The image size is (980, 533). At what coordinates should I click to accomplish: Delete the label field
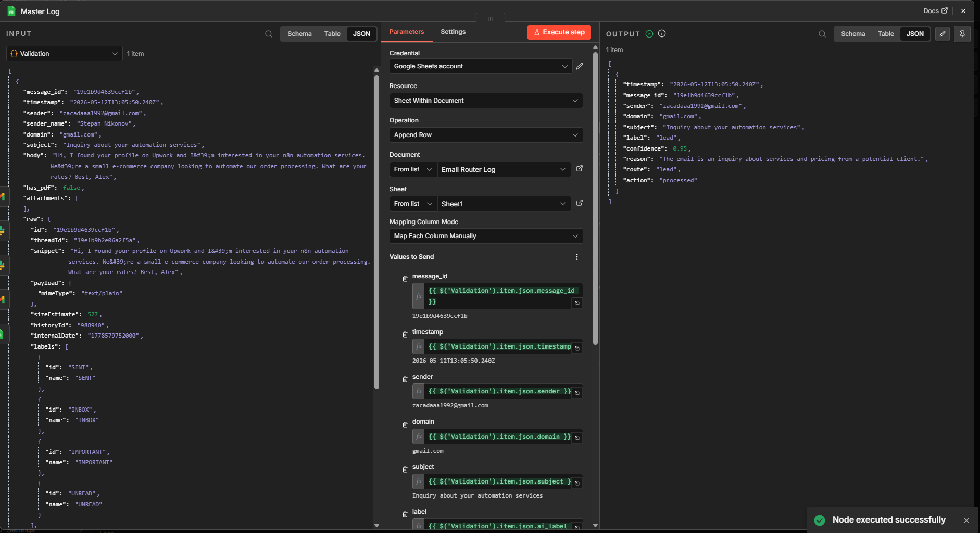(x=405, y=514)
